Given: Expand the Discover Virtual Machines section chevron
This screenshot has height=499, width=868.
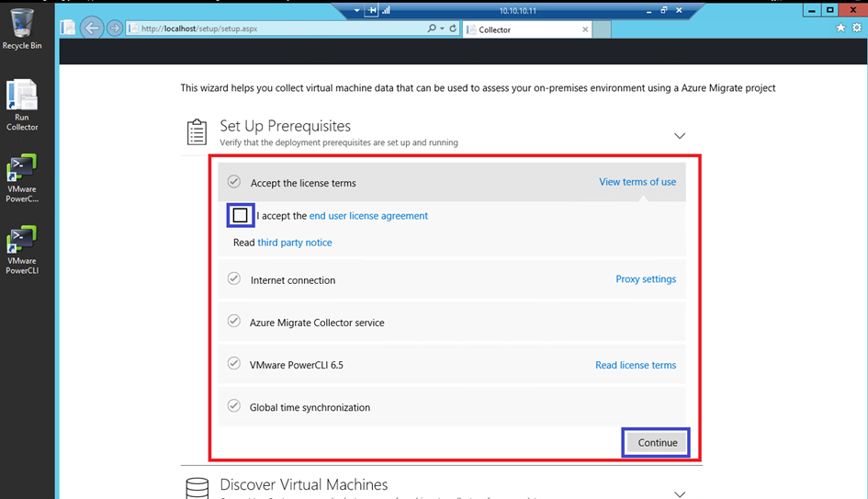Looking at the screenshot, I should point(680,493).
